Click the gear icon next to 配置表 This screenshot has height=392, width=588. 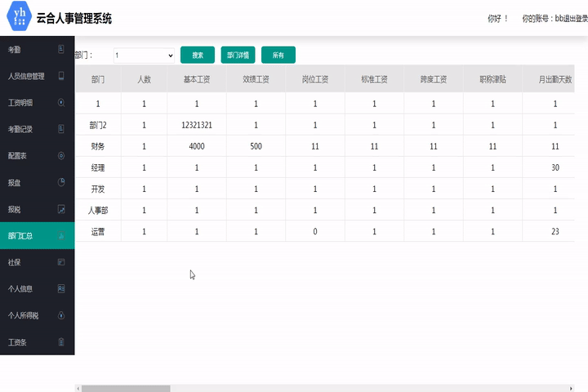pos(61,155)
